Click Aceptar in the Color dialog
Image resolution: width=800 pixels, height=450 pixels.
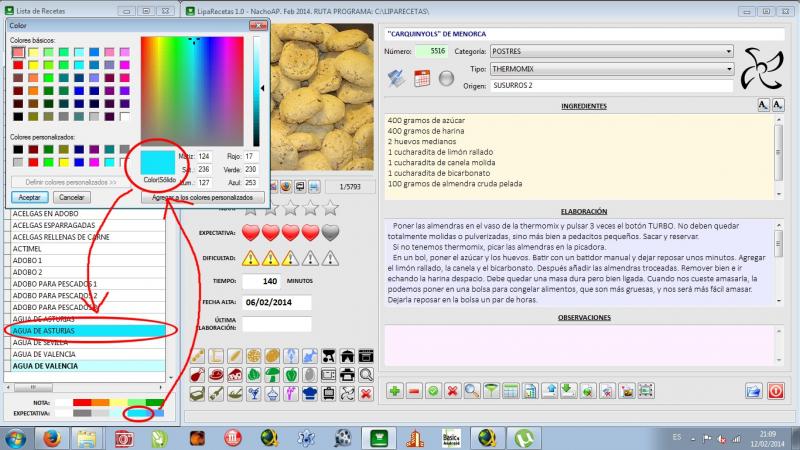(30, 197)
